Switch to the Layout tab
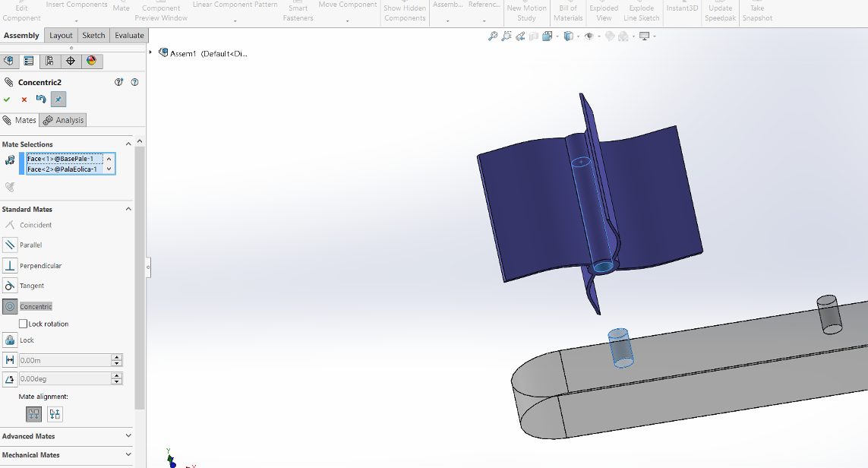Viewport: 868px width, 468px height. [61, 36]
